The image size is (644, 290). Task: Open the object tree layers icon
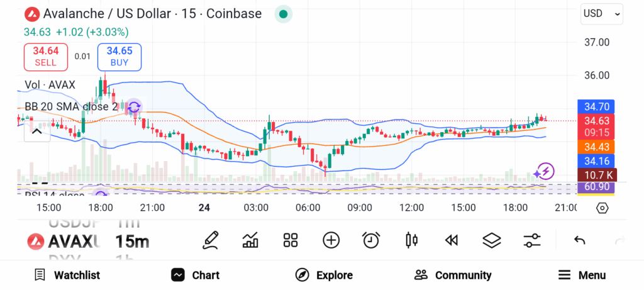pyautogui.click(x=491, y=240)
